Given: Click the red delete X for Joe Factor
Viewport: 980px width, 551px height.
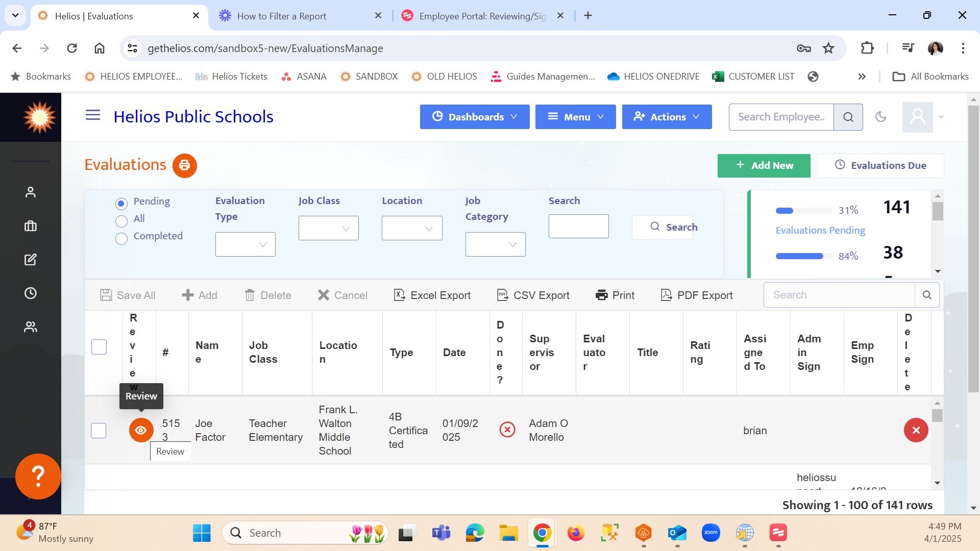Looking at the screenshot, I should 916,430.
